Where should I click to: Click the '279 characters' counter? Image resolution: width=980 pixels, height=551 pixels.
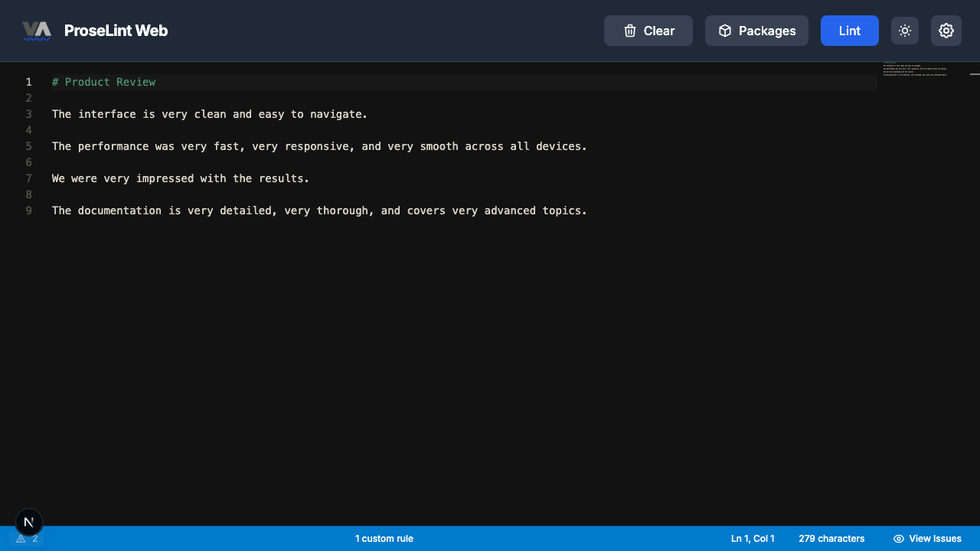coord(831,539)
